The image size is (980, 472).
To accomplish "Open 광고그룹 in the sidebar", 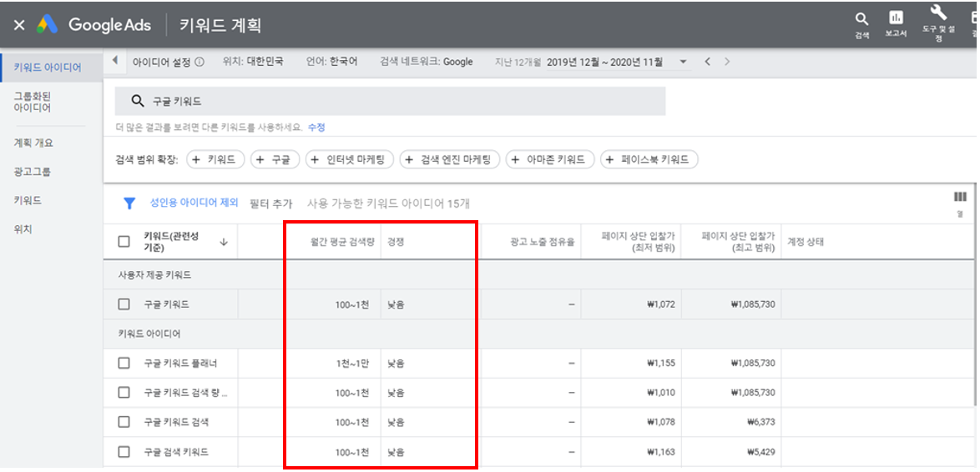I will click(x=33, y=172).
